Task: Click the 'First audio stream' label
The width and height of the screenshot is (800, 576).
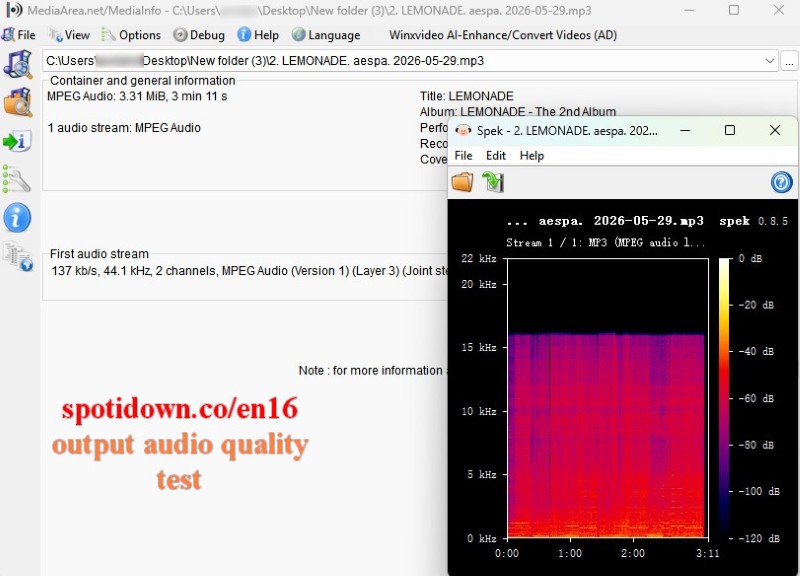Action: [x=99, y=254]
